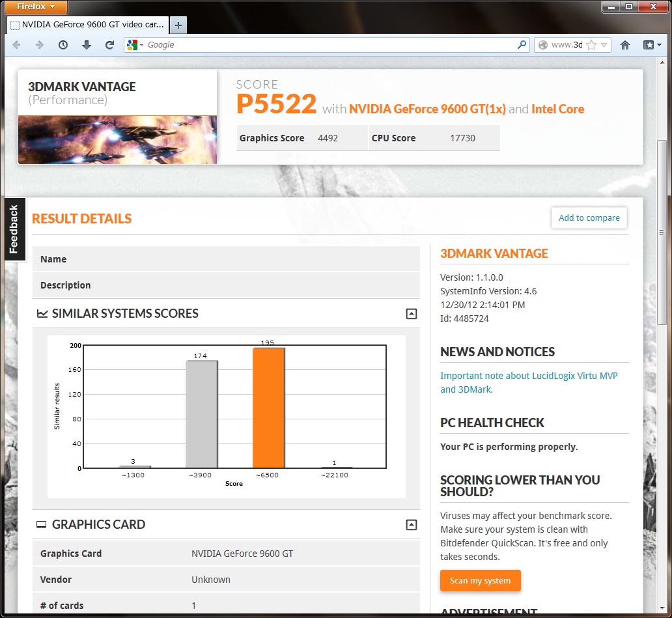672x618 pixels.
Task: Click the Version: 1.1.0.0 text
Action: pos(471,277)
